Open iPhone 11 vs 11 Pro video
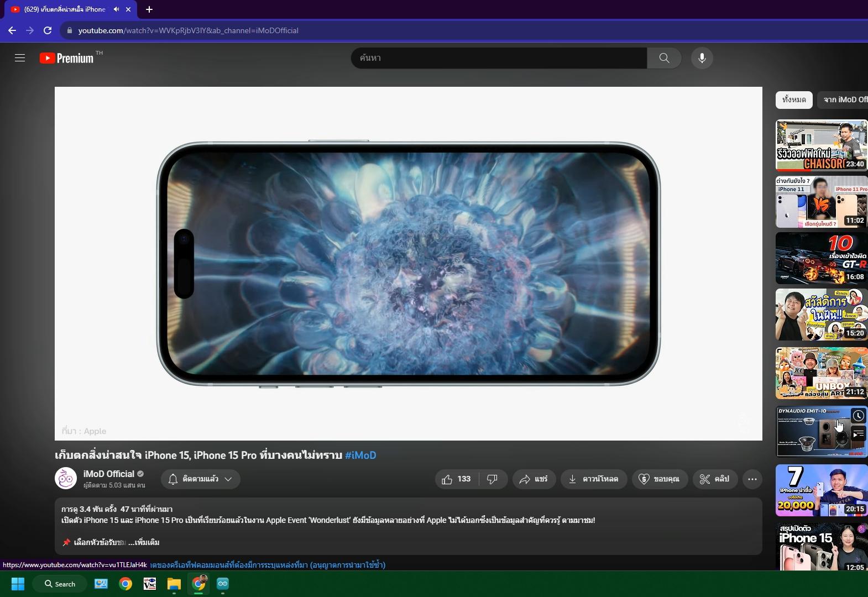 click(822, 202)
